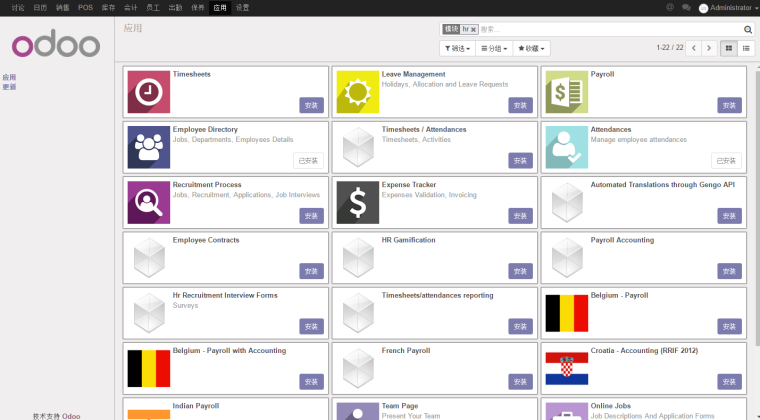
Task: Click the Leave Management sun icon
Action: click(358, 92)
